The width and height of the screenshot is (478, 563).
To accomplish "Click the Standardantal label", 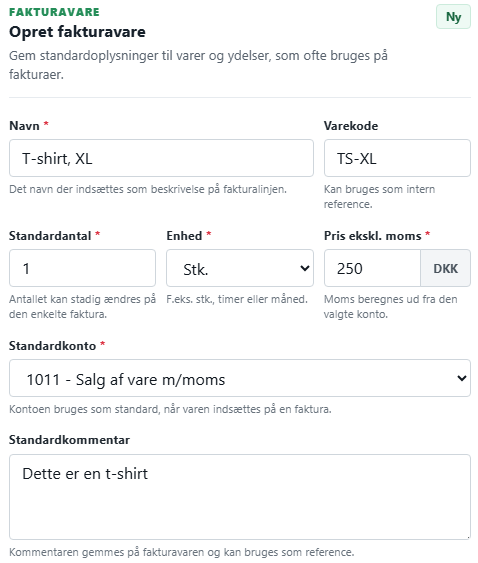I will pyautogui.click(x=50, y=236).
